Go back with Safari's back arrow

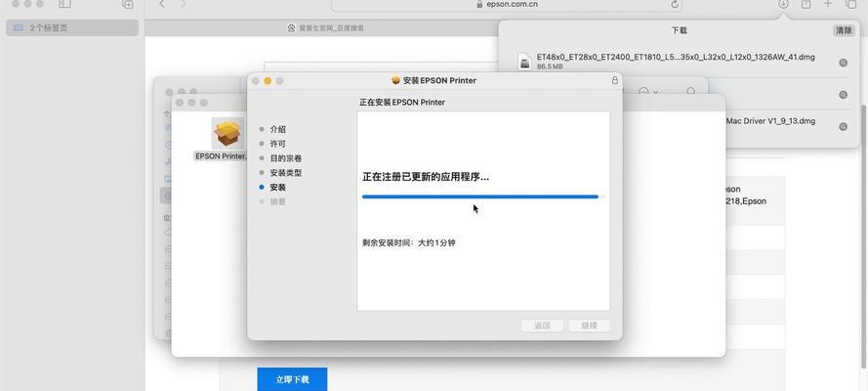pyautogui.click(x=162, y=4)
